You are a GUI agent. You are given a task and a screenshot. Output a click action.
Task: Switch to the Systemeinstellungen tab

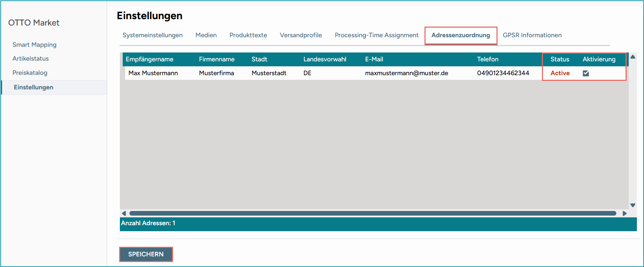pos(152,35)
